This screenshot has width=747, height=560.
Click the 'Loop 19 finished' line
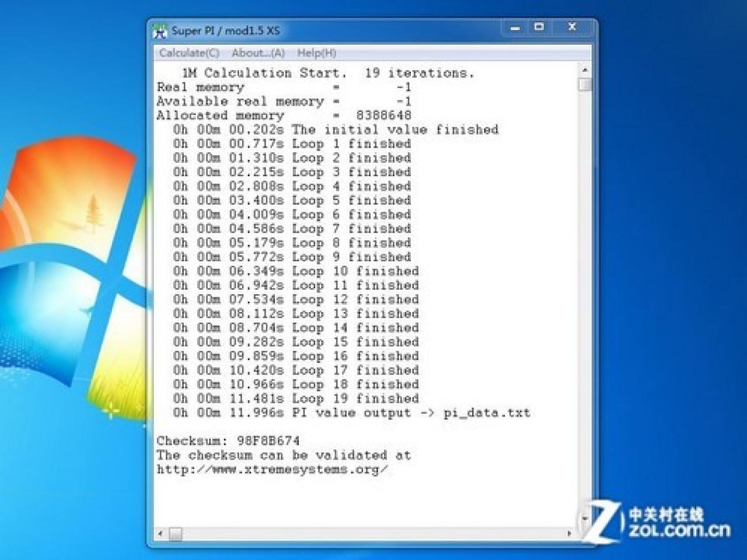pos(296,399)
